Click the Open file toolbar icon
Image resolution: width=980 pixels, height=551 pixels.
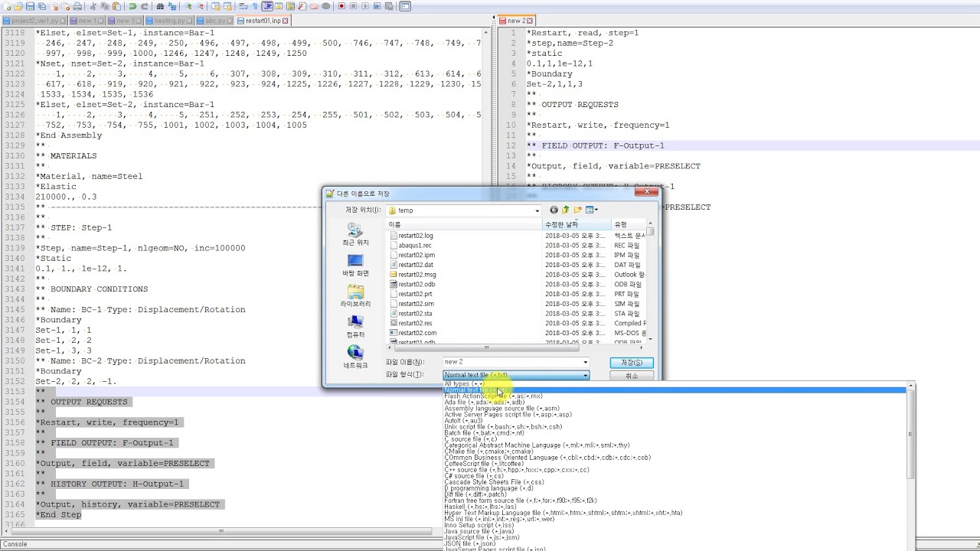pyautogui.click(x=18, y=6)
